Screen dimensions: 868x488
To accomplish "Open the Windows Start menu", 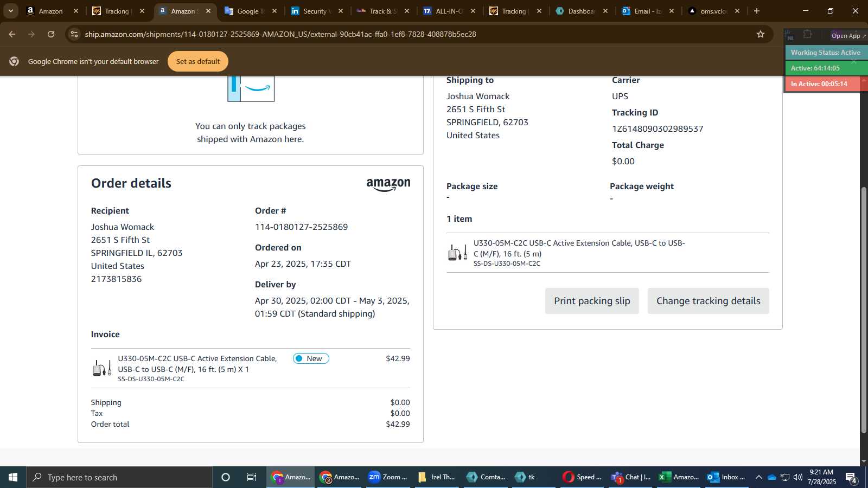I will pos(13,477).
